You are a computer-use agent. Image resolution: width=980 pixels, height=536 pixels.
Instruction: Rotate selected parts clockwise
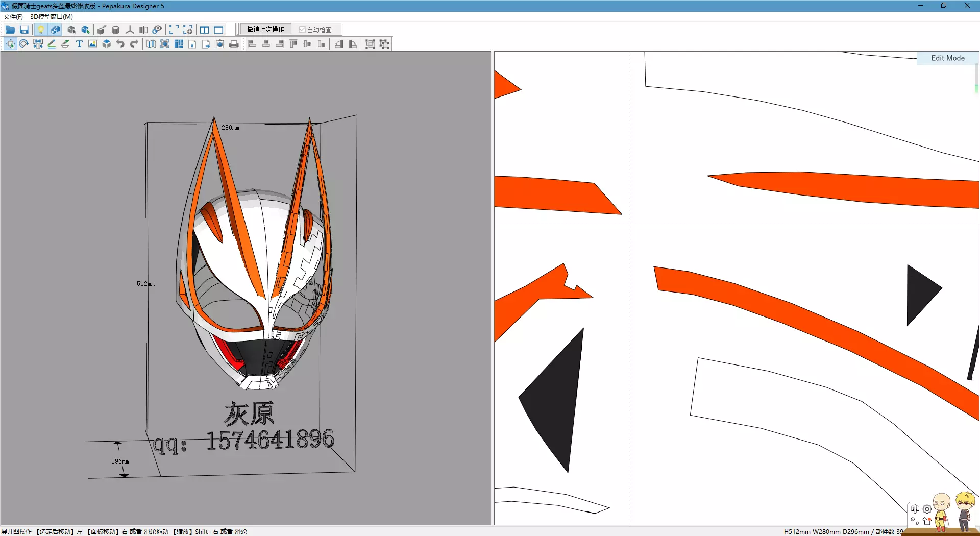coord(353,44)
